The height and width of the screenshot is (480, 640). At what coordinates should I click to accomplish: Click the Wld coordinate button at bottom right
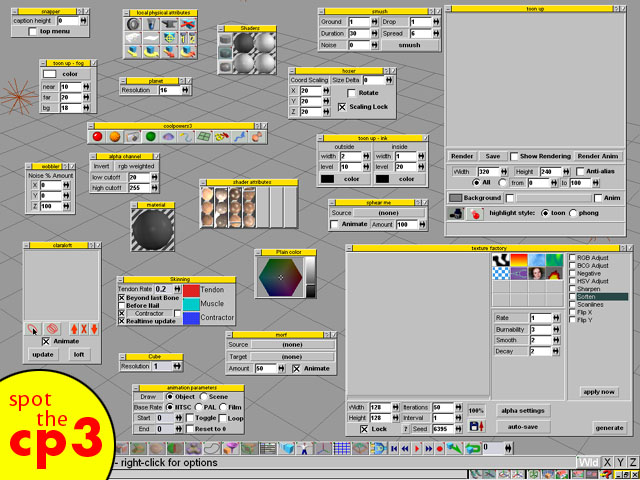coord(588,462)
